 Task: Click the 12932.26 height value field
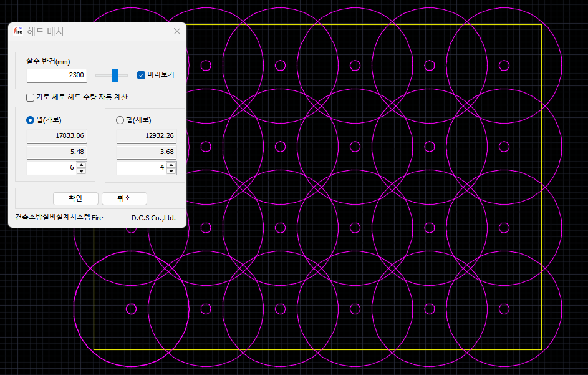147,135
